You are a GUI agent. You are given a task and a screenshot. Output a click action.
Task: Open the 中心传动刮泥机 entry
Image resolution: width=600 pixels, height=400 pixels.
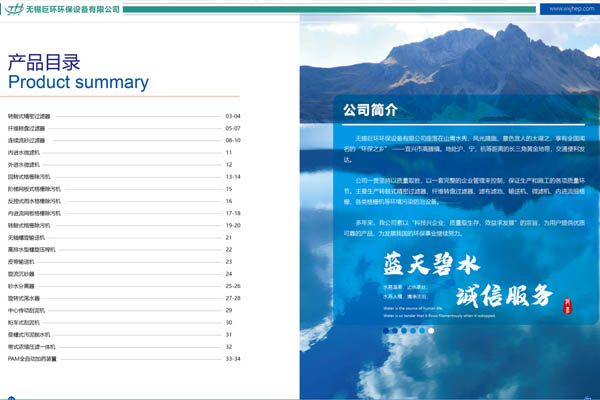click(27, 310)
